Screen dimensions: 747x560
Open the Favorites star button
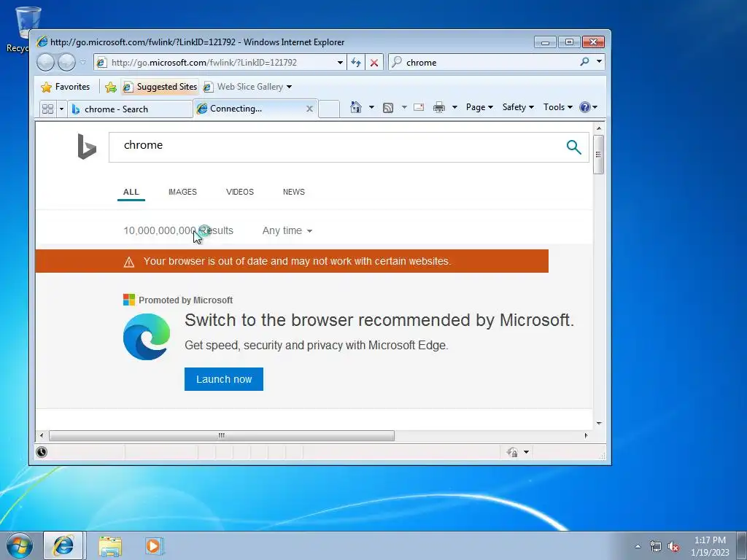click(x=65, y=87)
